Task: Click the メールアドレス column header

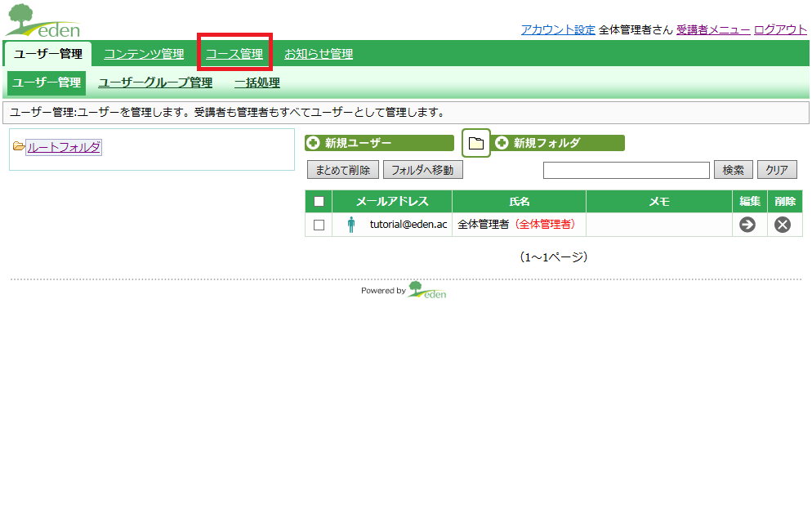Action: (392, 202)
